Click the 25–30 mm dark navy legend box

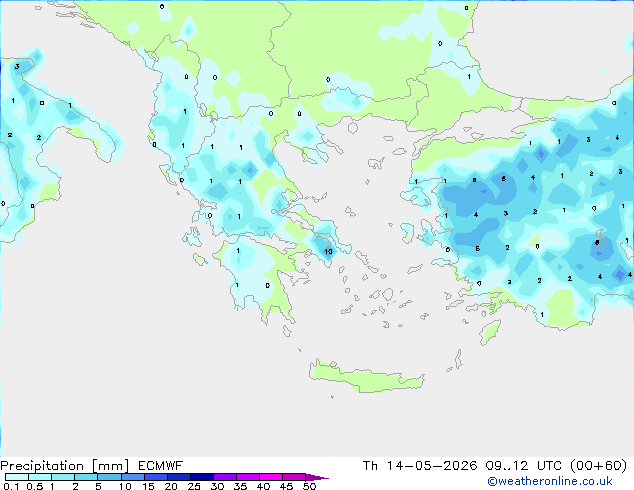coord(201,477)
